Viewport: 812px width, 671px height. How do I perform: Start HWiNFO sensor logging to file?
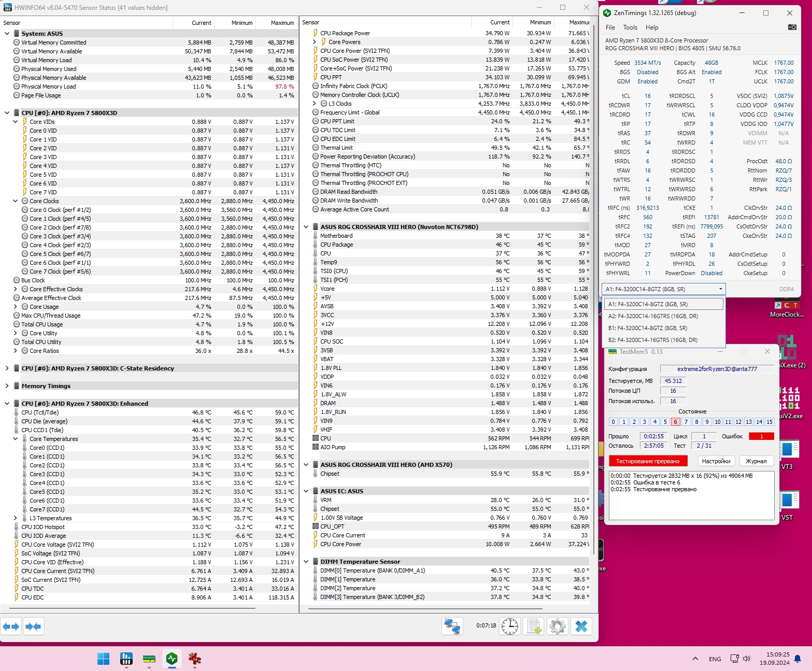pos(534,626)
